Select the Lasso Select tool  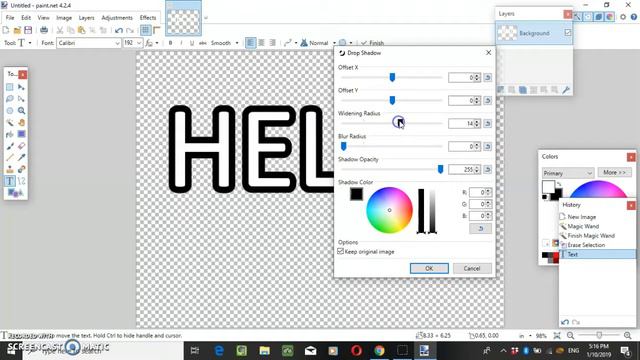click(x=10, y=99)
